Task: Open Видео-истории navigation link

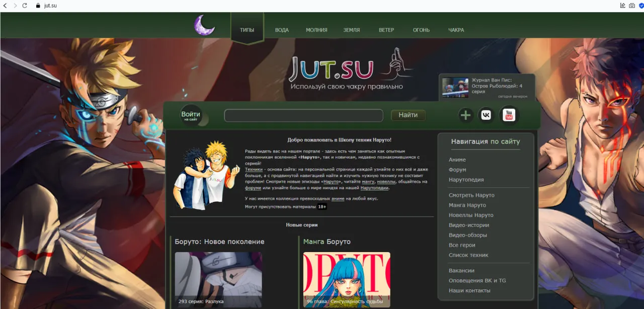Action: tap(469, 225)
